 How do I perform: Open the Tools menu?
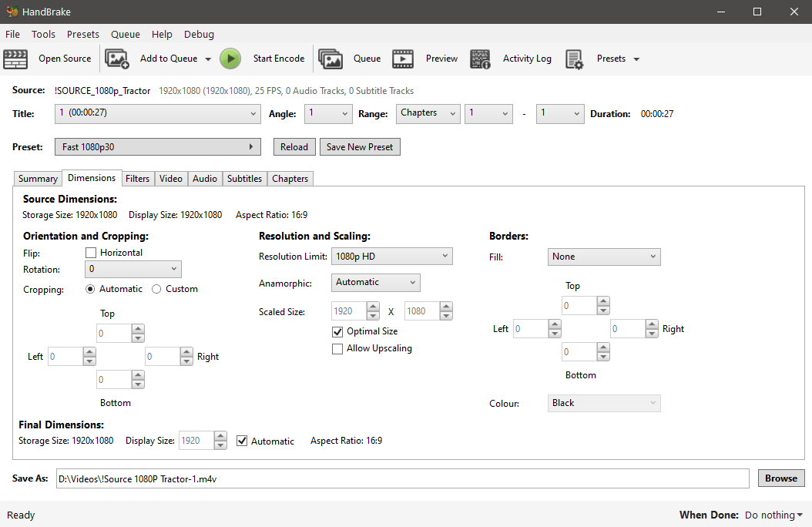click(x=43, y=34)
